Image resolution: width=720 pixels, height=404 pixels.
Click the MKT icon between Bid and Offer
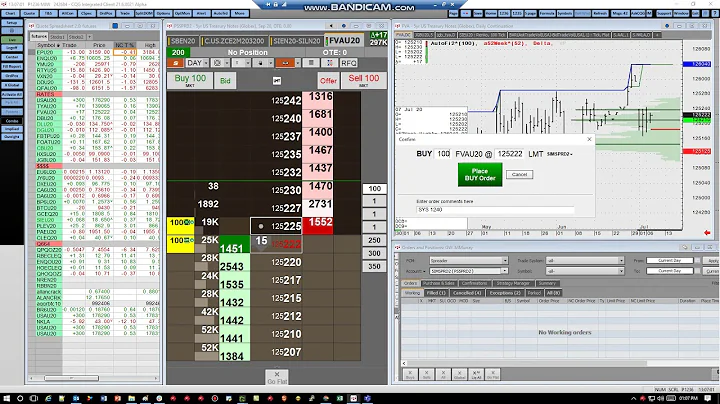(276, 81)
